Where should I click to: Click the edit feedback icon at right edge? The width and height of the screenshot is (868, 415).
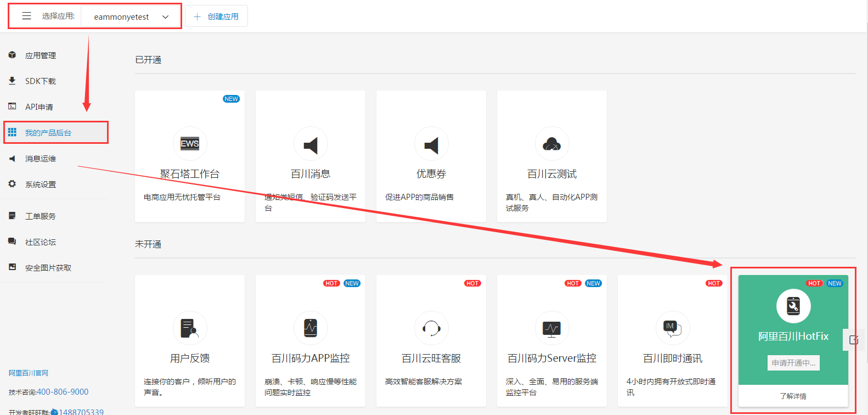(854, 340)
